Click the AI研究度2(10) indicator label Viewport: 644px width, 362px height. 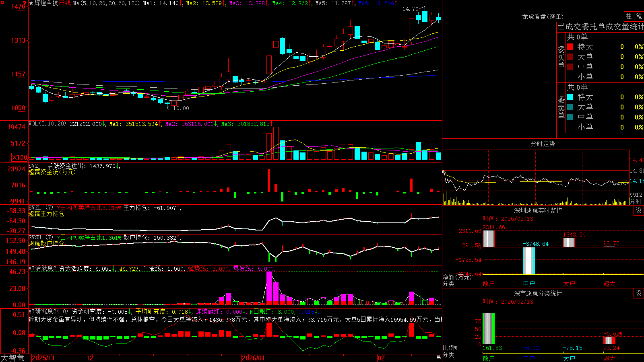click(x=48, y=311)
